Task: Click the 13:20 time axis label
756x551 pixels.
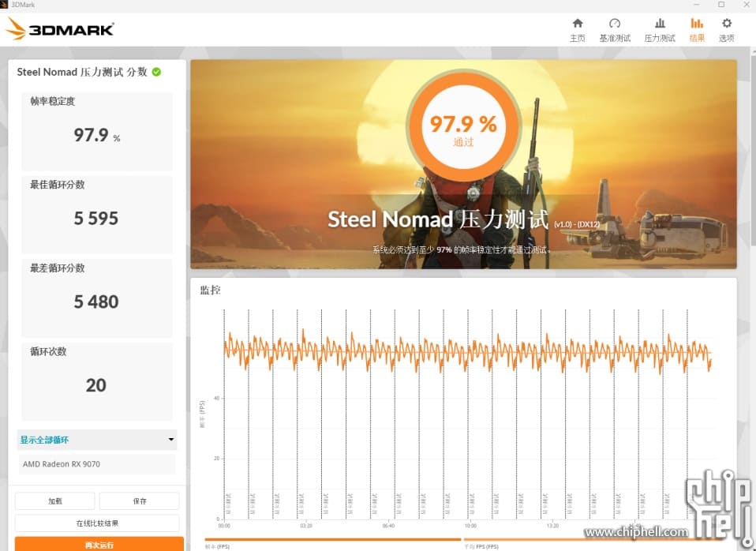Action: tap(552, 526)
